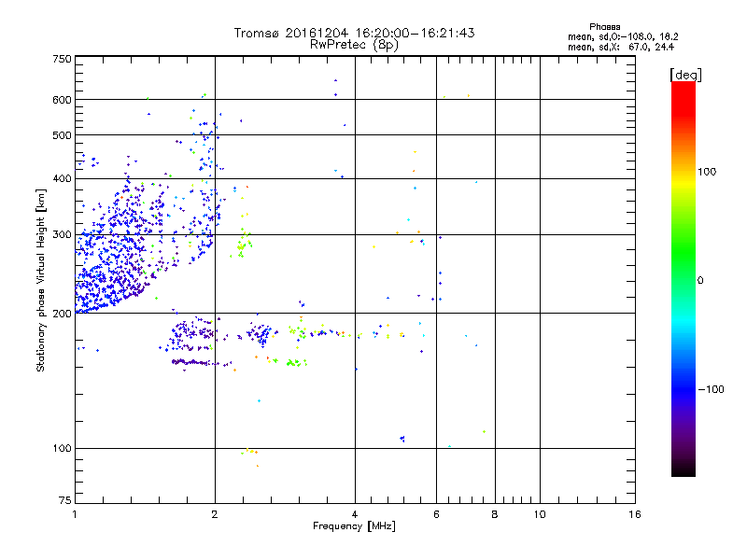
Task: Click the '6' frequency axis label
Action: [x=436, y=514]
